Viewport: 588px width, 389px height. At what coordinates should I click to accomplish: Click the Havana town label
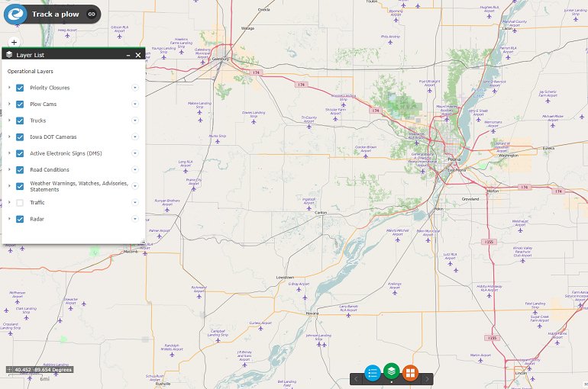click(312, 313)
